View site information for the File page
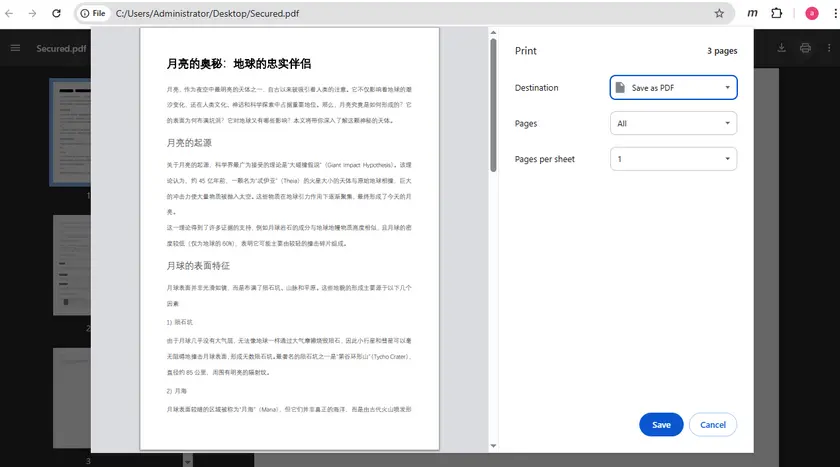Screen dimensions: 840x467 pyautogui.click(x=93, y=13)
